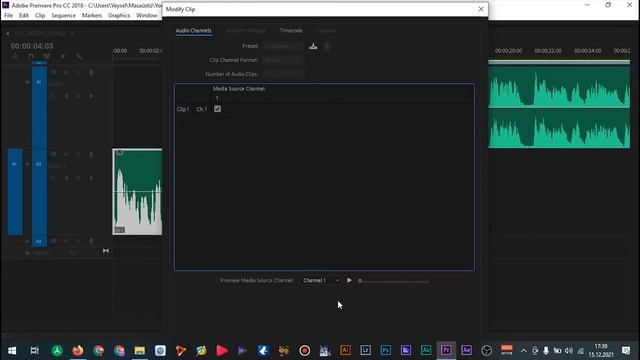Viewport: 640px width, 360px height.
Task: Click the go-to-end icon beside Master track
Action: click(106, 251)
